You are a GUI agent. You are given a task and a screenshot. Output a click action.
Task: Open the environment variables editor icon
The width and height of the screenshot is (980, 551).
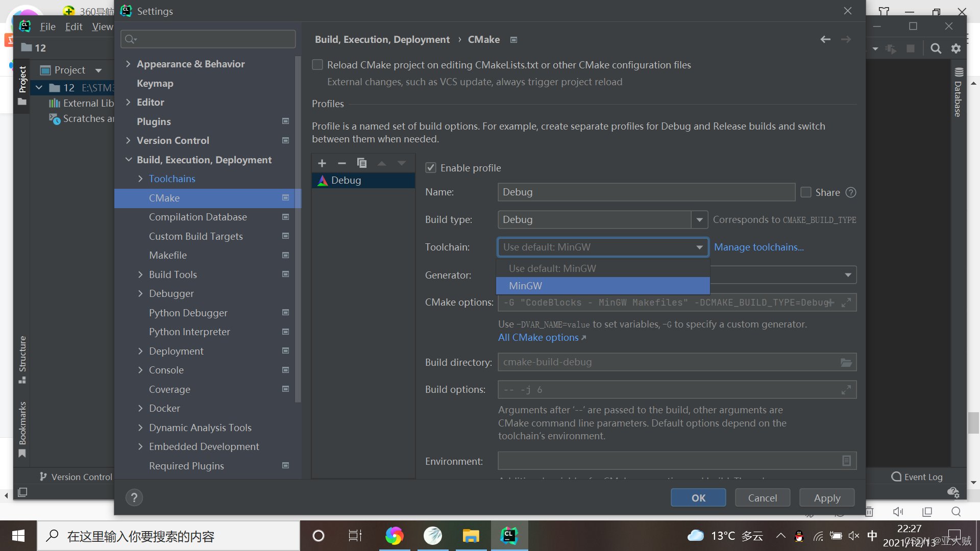coord(846,461)
